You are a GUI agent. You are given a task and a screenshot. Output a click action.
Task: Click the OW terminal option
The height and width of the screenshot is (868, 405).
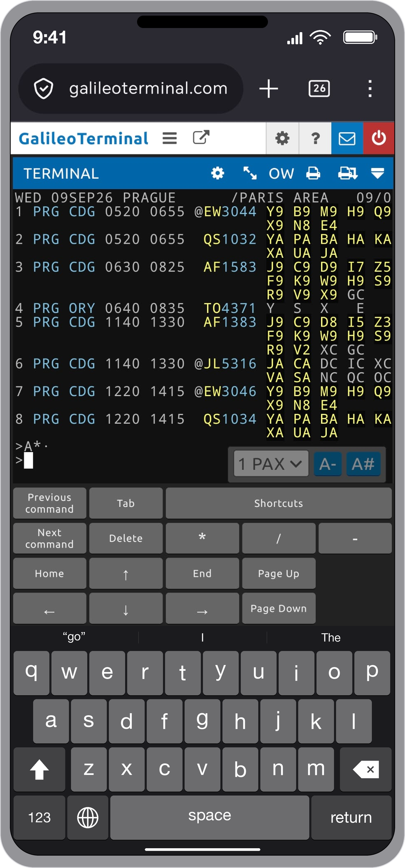282,173
